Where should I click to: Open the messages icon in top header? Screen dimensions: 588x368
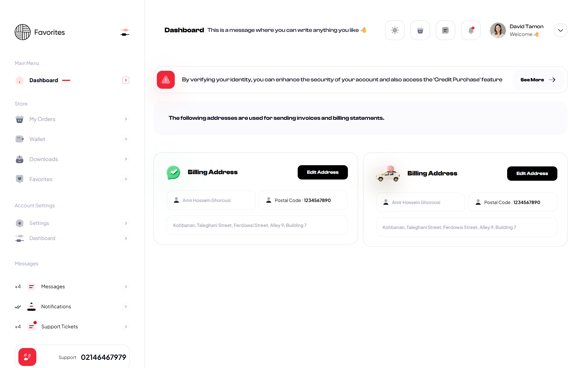[x=445, y=30]
